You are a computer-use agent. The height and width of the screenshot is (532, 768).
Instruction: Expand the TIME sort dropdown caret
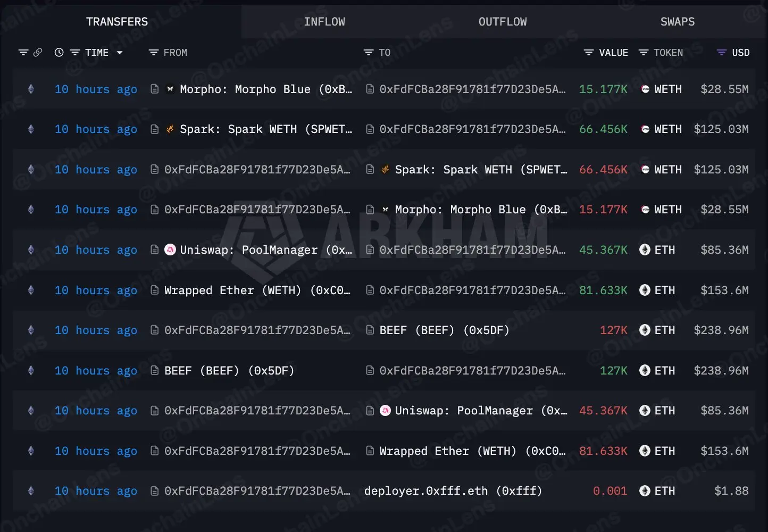120,53
